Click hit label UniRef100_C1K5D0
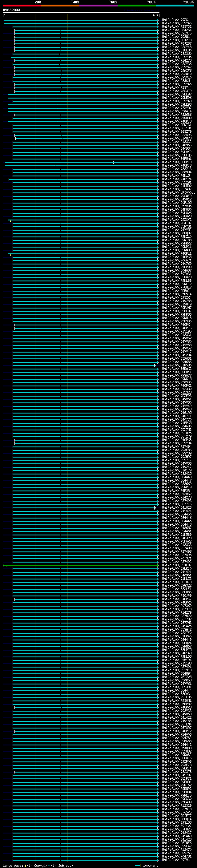 tap(177, 186)
